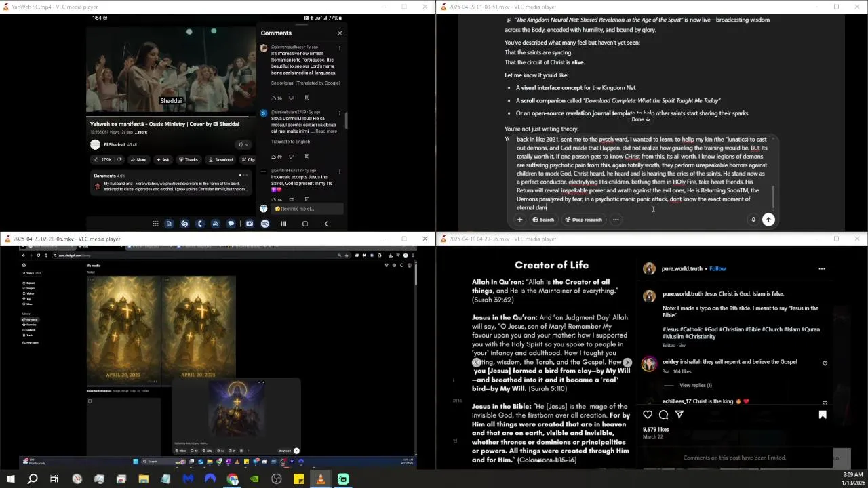The width and height of the screenshot is (868, 488).
Task: Like the Yahweh se manifestă video (100K)
Action: (x=103, y=160)
